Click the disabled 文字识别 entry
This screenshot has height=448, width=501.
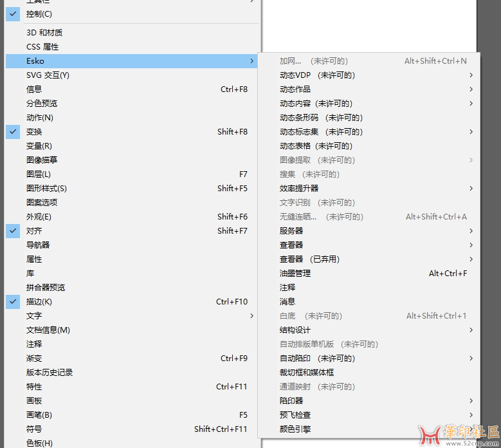(369, 202)
